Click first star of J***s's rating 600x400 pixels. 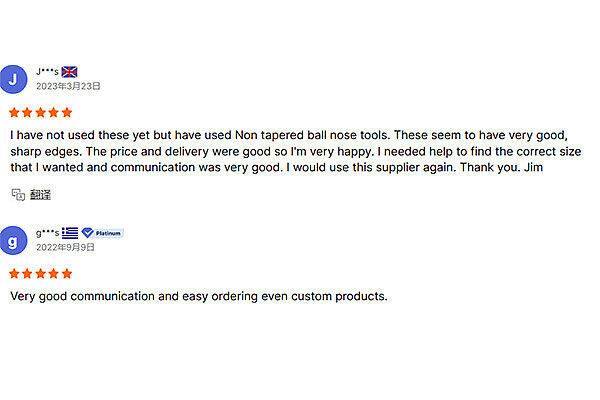[x=15, y=112]
